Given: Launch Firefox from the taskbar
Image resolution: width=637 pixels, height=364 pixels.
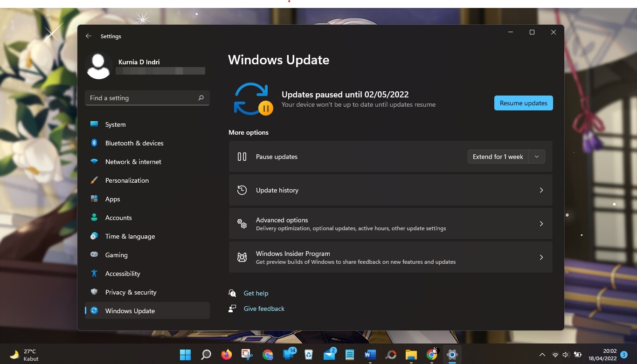Looking at the screenshot, I should point(226,355).
